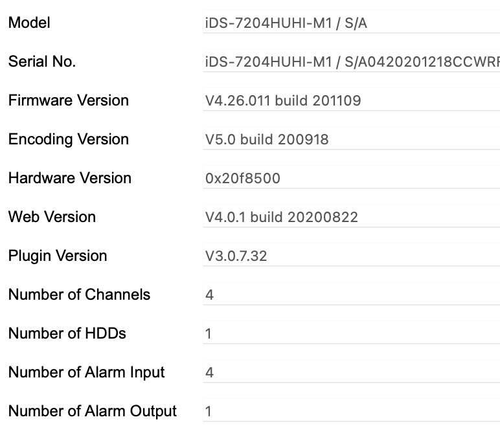
Task: Click the Model value field
Action: [351, 23]
